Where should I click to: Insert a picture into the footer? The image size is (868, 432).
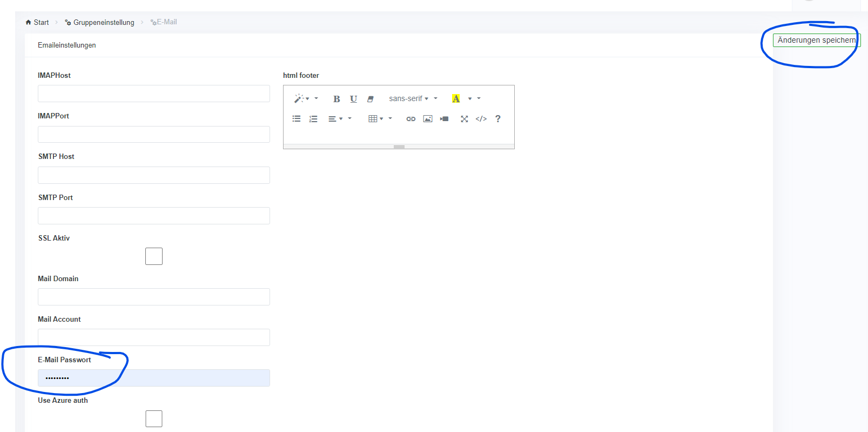coord(428,119)
